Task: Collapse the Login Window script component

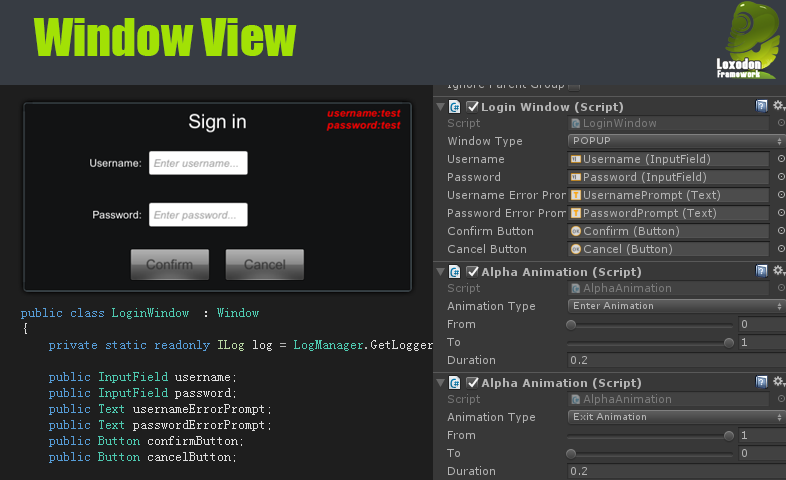Action: pos(441,107)
